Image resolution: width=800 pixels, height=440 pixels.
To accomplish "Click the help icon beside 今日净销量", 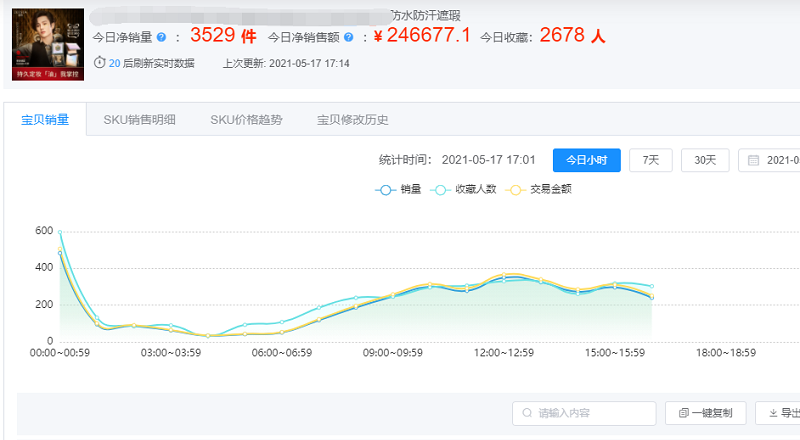I will click(161, 37).
